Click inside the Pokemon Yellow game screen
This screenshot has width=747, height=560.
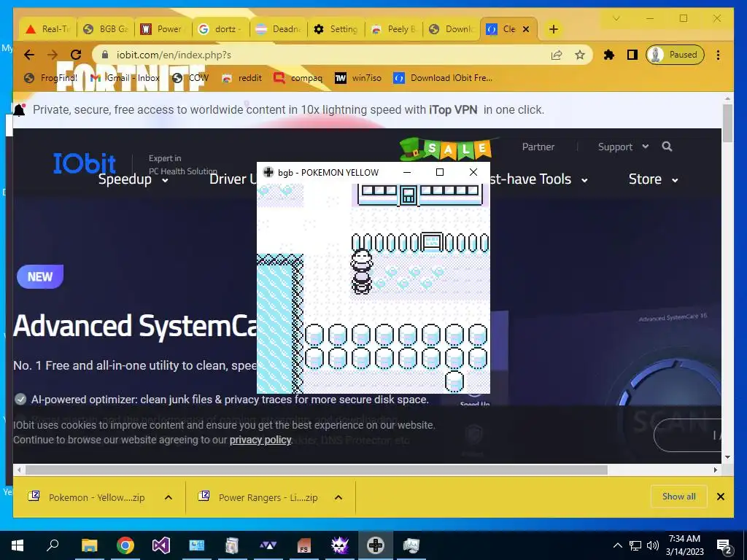pyautogui.click(x=373, y=289)
